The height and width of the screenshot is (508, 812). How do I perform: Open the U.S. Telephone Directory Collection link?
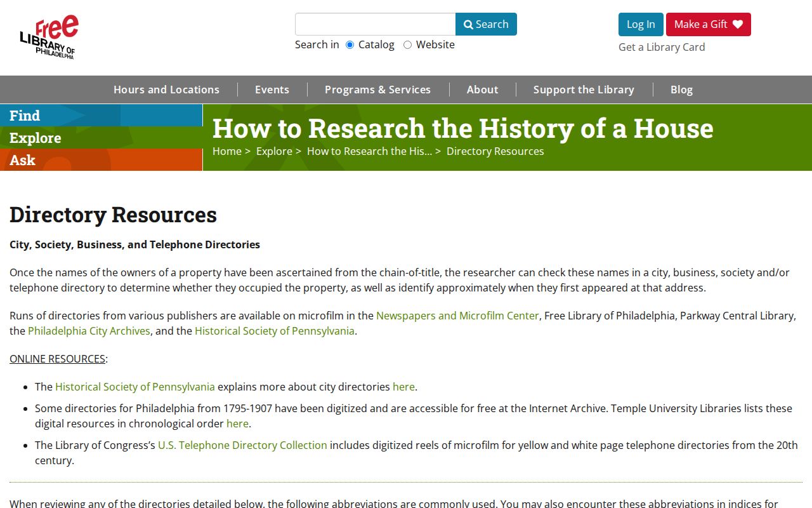tap(242, 445)
